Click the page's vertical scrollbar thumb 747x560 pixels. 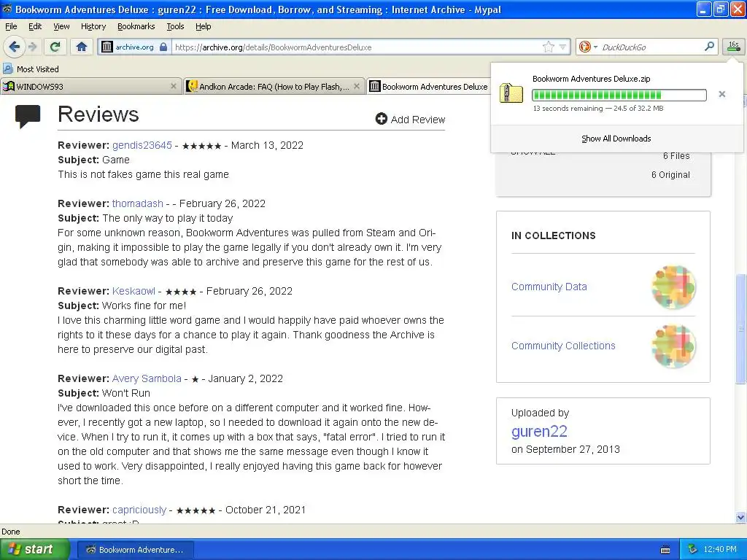click(741, 329)
